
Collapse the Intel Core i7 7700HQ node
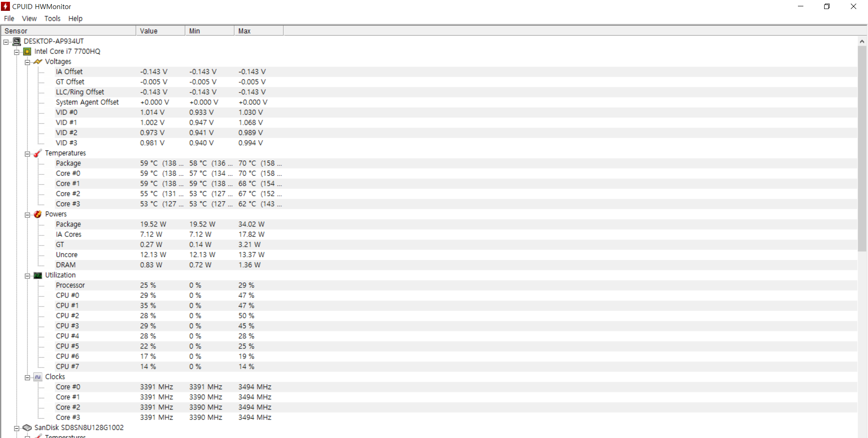[17, 52]
